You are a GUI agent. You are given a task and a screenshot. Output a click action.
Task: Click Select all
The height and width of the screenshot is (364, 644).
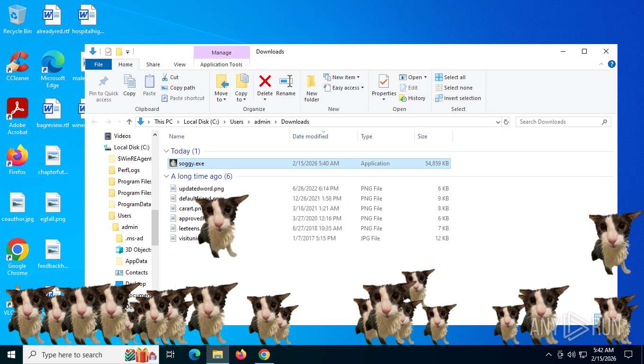[450, 77]
